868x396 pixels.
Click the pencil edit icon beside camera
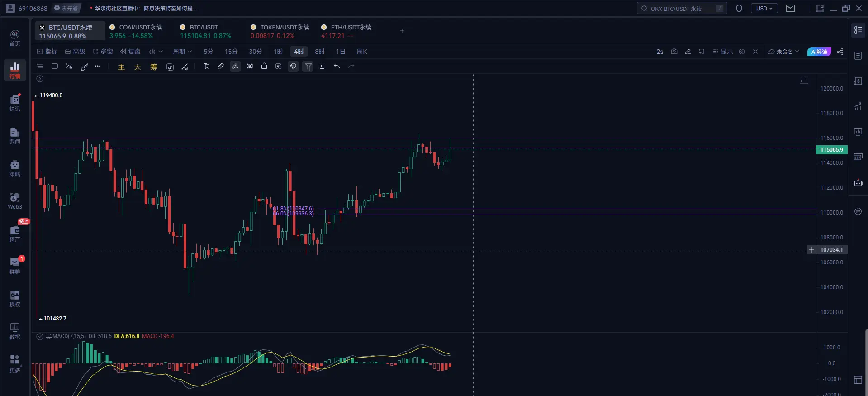tap(688, 52)
